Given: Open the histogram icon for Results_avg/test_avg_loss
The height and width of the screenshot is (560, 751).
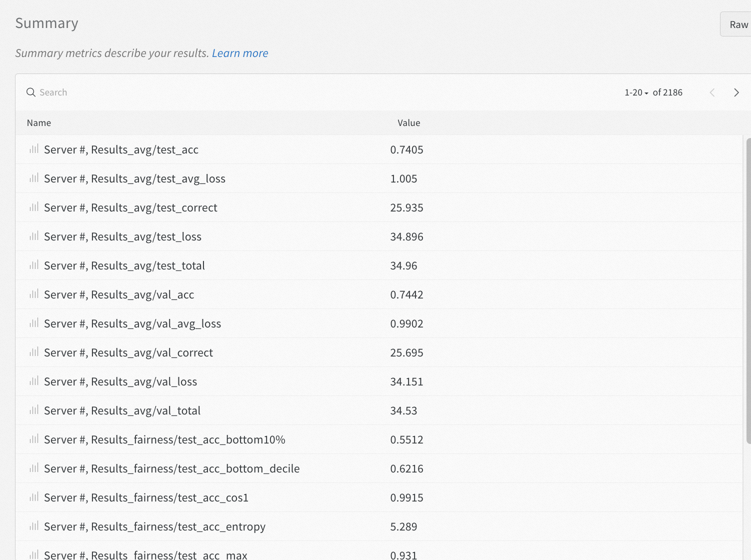Looking at the screenshot, I should (33, 177).
